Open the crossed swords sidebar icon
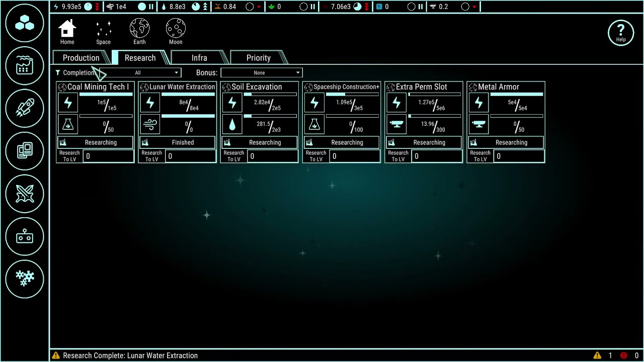 click(25, 194)
